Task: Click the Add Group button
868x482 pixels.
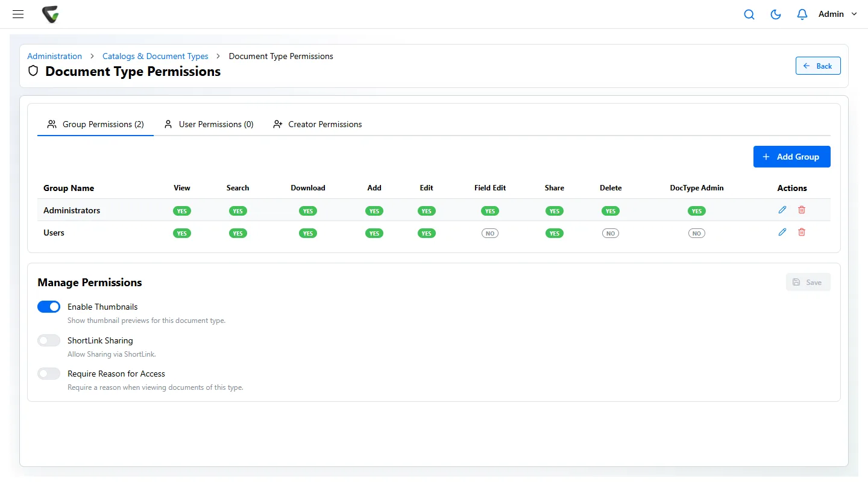Action: pyautogui.click(x=791, y=157)
